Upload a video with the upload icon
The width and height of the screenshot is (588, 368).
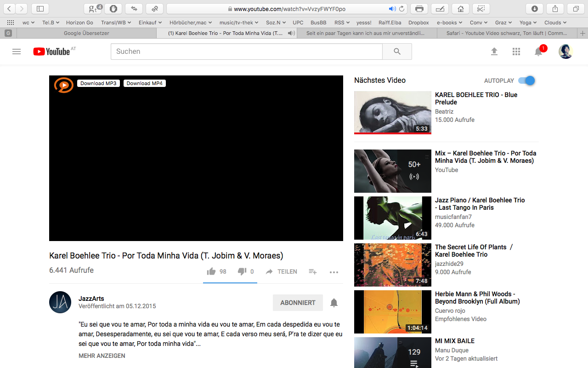click(494, 52)
